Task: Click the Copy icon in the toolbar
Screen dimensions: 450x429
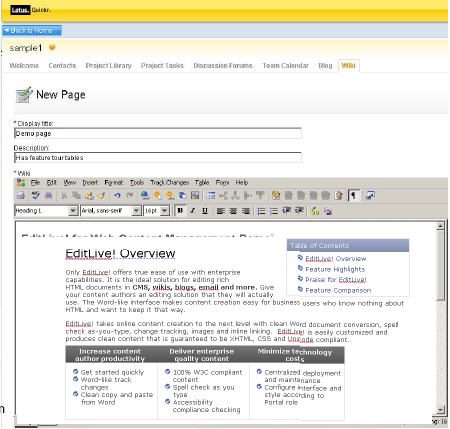Action: pos(76,196)
